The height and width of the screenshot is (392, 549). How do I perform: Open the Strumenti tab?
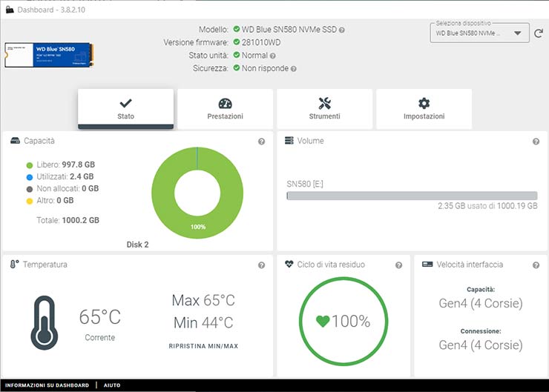point(324,109)
